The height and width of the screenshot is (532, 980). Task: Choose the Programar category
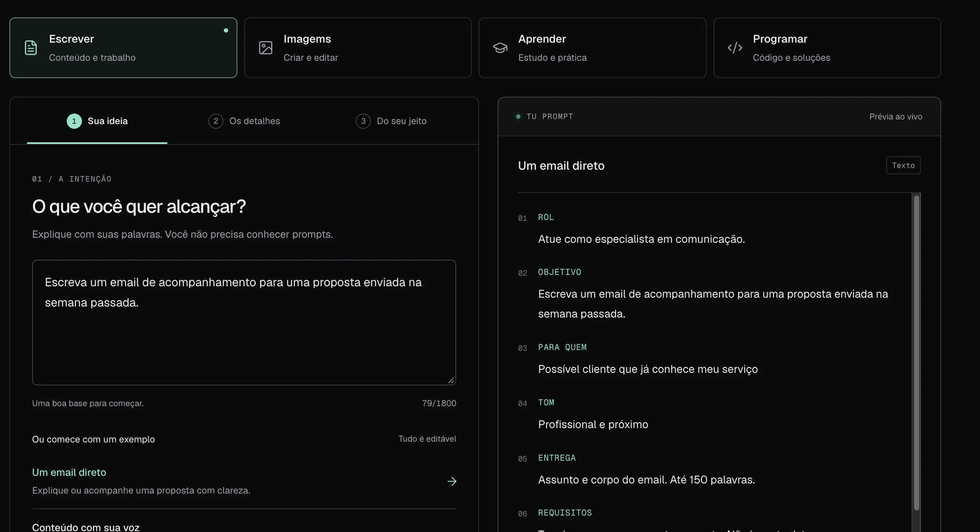click(827, 48)
